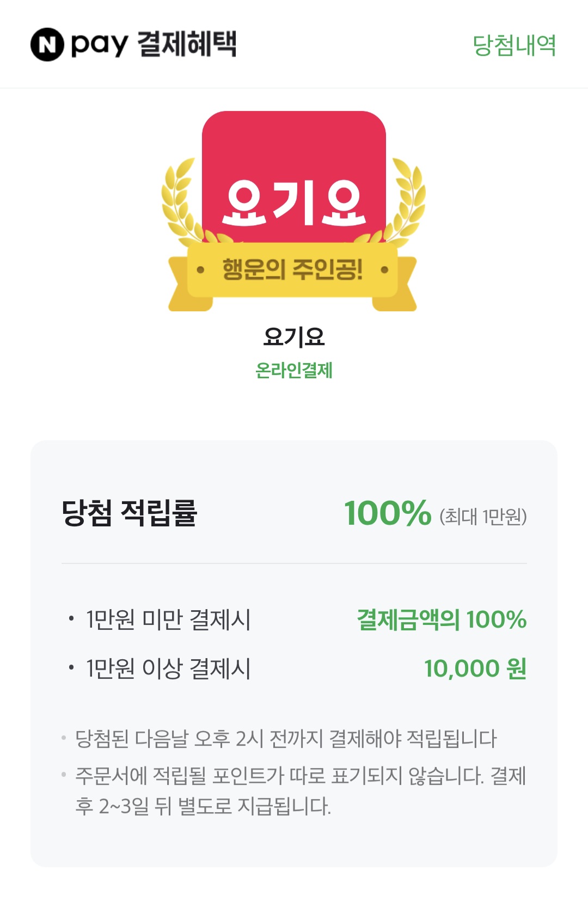Viewport: 588px width, 915px height.
Task: Click the notice about 오후 2시 payment deadline
Action: tap(286, 739)
